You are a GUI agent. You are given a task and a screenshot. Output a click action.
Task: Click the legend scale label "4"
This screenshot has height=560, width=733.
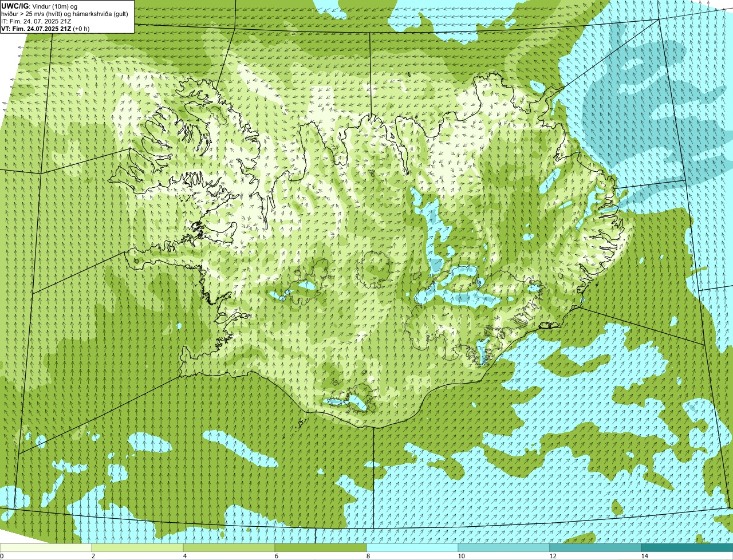(184, 556)
